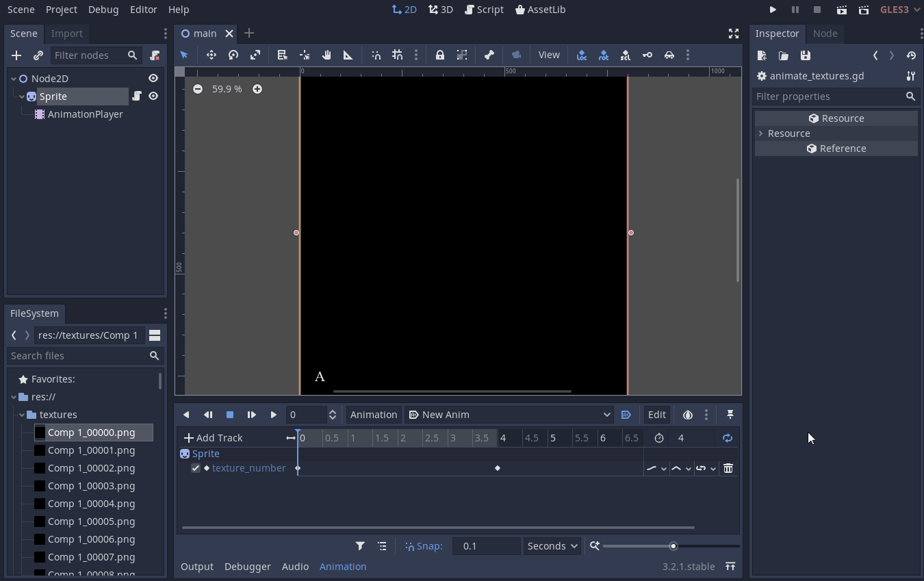Open the Seconds snap unit dropdown
924x581 pixels.
click(x=552, y=545)
